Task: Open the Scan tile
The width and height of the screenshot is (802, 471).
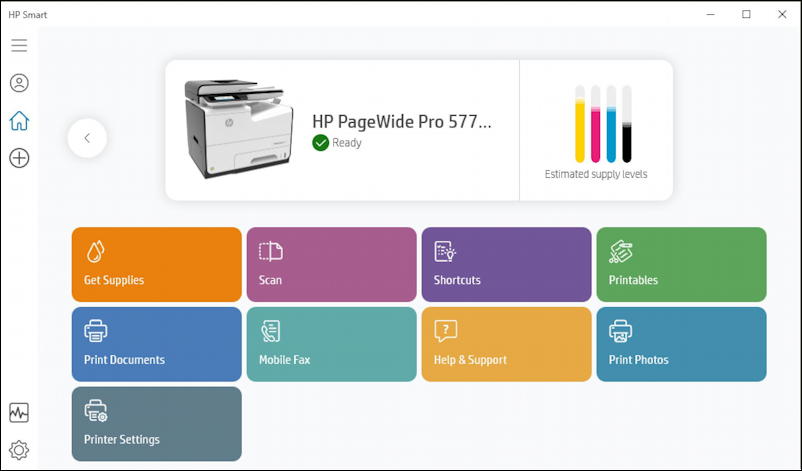Action: pos(331,264)
